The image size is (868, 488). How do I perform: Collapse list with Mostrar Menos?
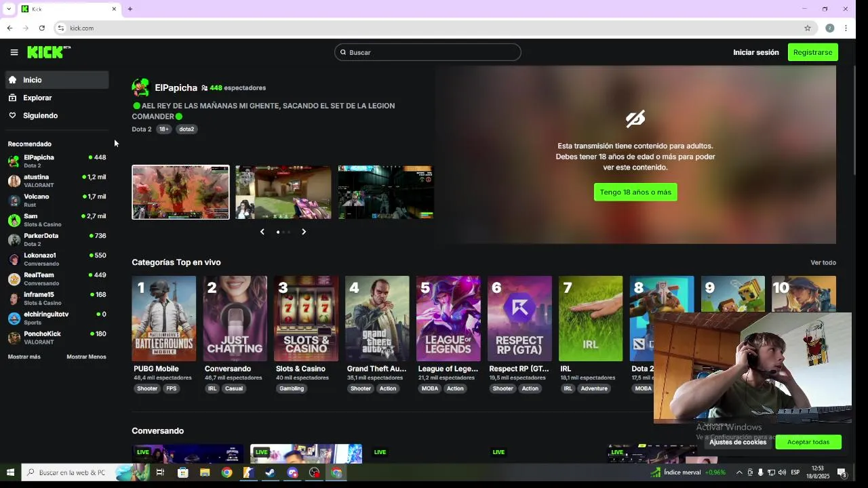86,357
